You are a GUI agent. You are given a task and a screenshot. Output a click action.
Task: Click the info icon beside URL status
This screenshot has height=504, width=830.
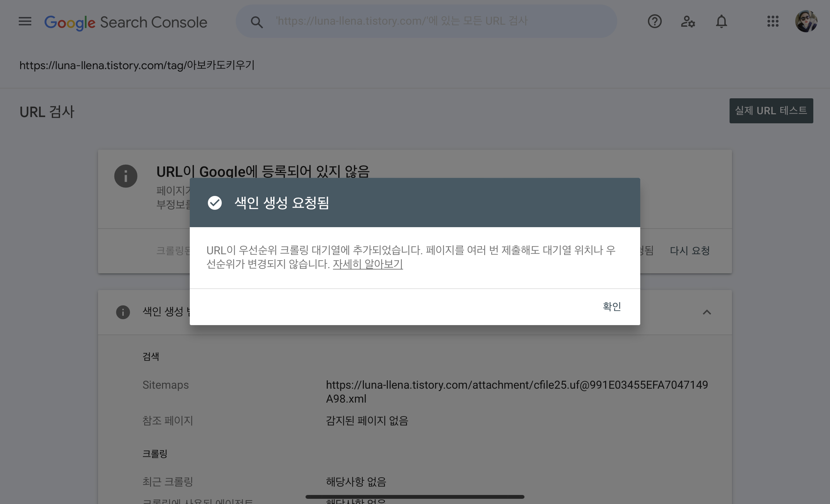[126, 176]
